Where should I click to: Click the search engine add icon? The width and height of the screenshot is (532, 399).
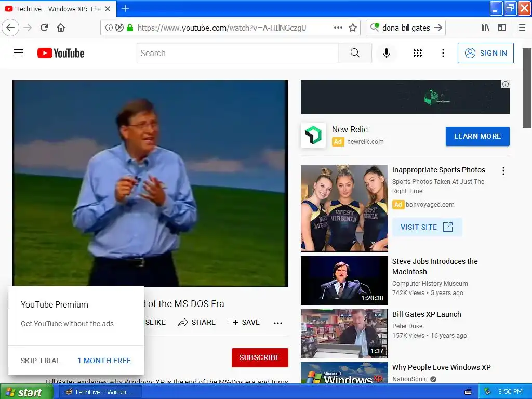[375, 27]
